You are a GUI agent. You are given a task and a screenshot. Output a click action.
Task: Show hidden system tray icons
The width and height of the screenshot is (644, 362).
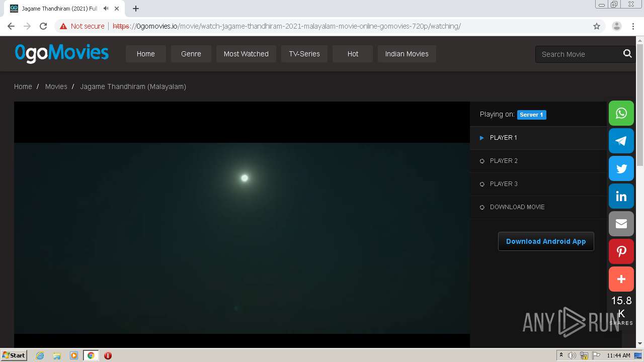coord(561,355)
